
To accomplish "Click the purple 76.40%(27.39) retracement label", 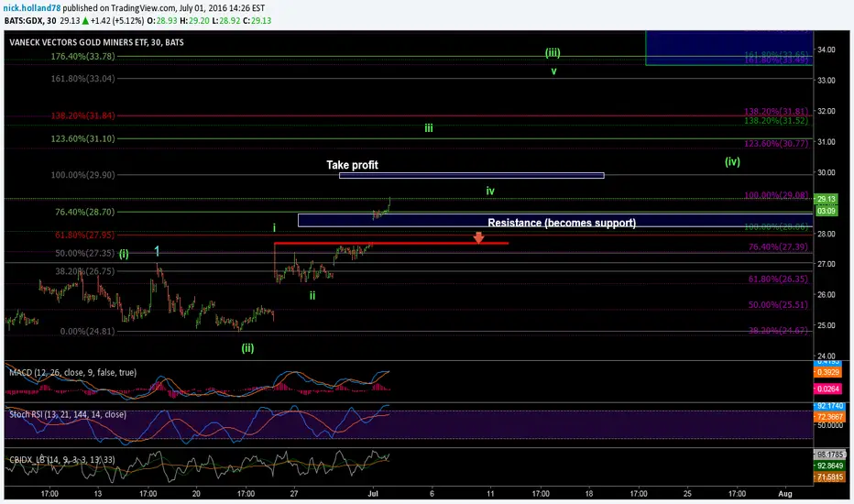I will click(778, 247).
